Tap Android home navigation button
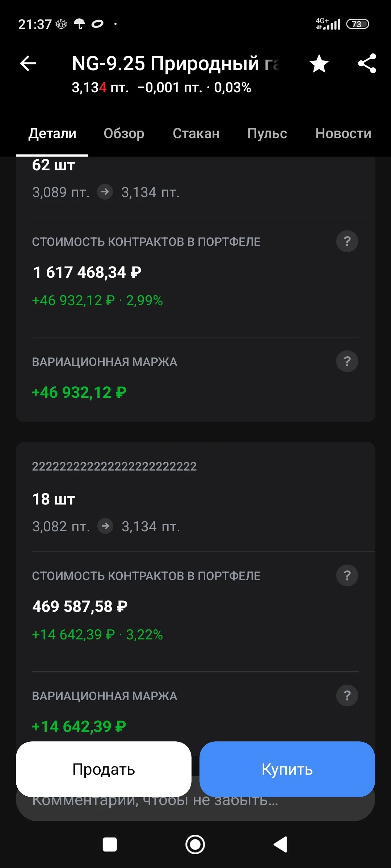Screen dimensions: 391x868 195,844
